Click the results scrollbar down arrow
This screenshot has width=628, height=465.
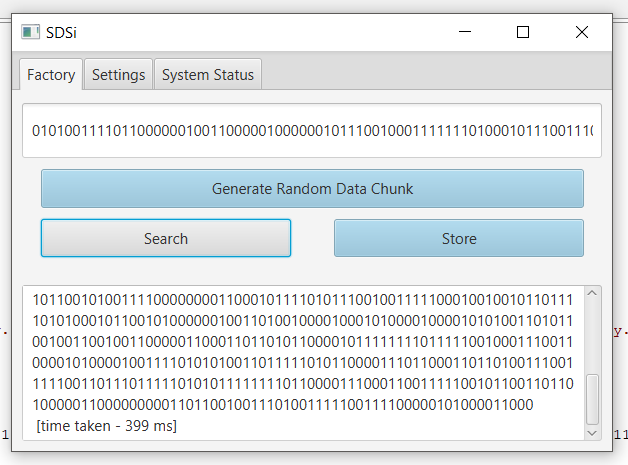pos(592,433)
